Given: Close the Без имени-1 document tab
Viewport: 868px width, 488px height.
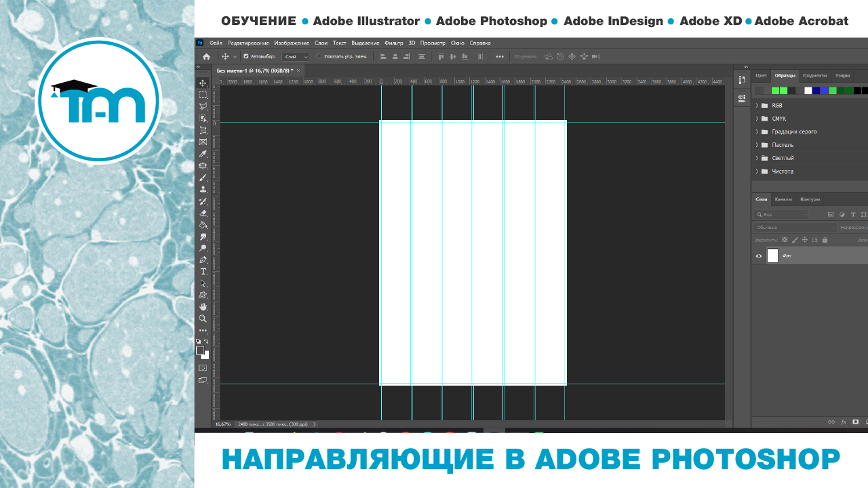Looking at the screenshot, I should [298, 70].
